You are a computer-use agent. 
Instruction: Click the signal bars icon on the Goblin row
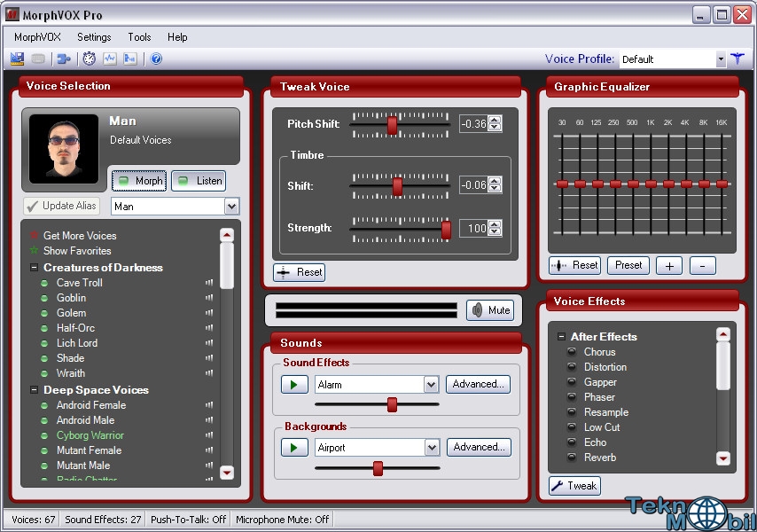209,298
